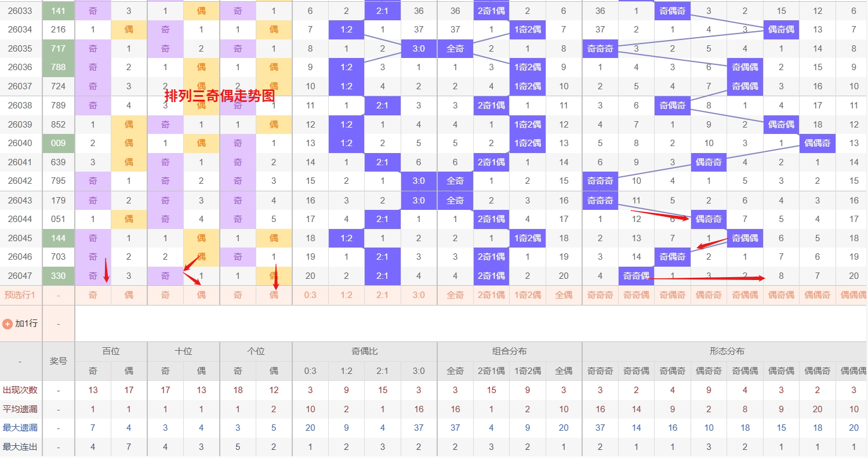This screenshot has height=458, width=868.
Task: Pick 全奇 in the 预选行1 row
Action: 455,295
